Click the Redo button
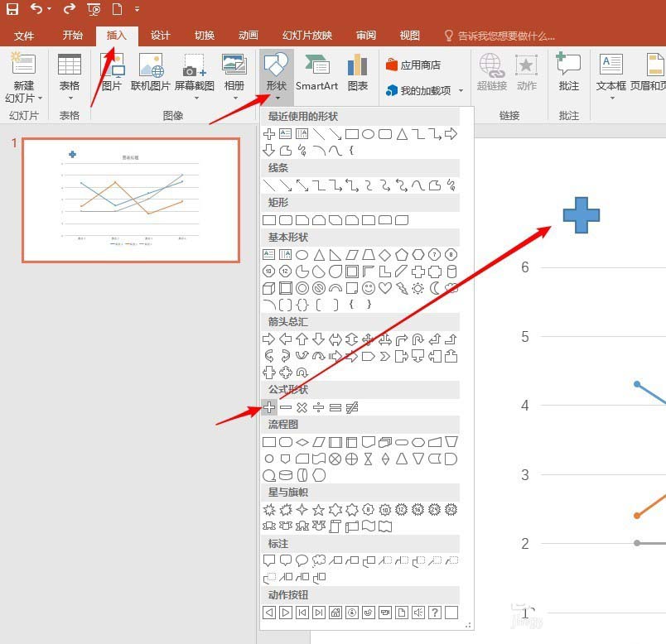666x644 pixels. point(70,9)
